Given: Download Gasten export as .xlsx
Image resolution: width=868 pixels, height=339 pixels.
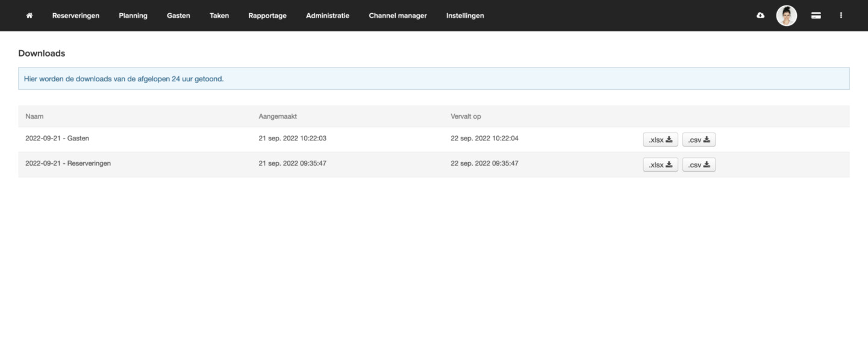Looking at the screenshot, I should pyautogui.click(x=660, y=140).
